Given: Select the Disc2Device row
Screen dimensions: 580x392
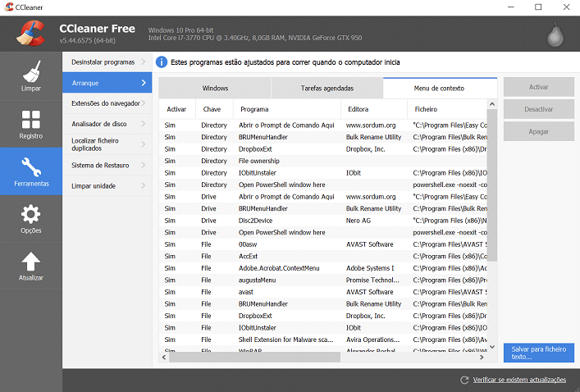Looking at the screenshot, I should click(x=323, y=221).
